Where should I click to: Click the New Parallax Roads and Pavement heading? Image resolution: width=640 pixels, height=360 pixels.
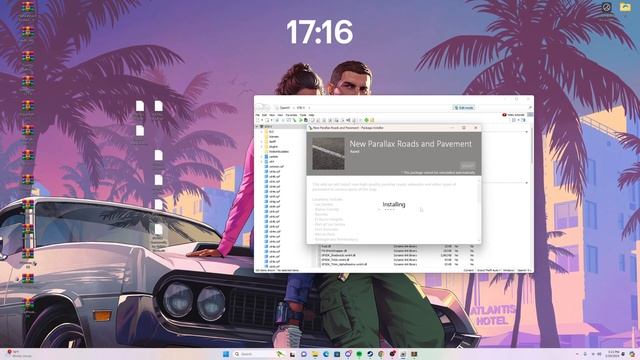coord(411,144)
